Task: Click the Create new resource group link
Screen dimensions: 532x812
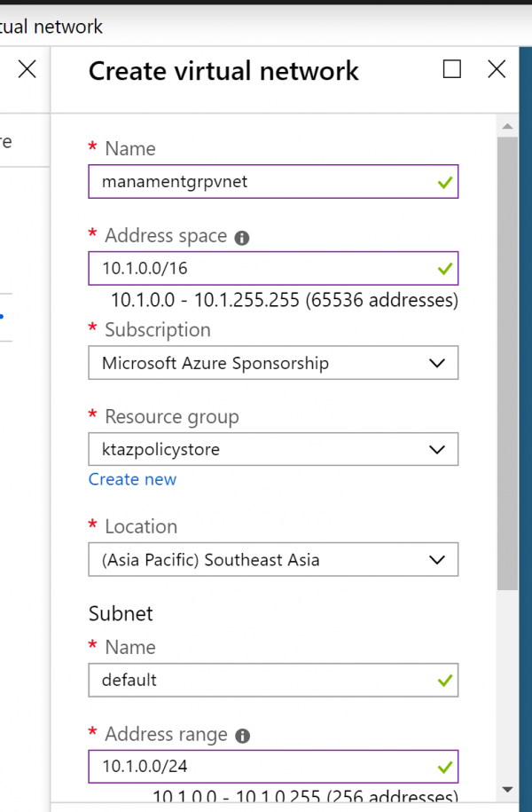Action: click(132, 479)
